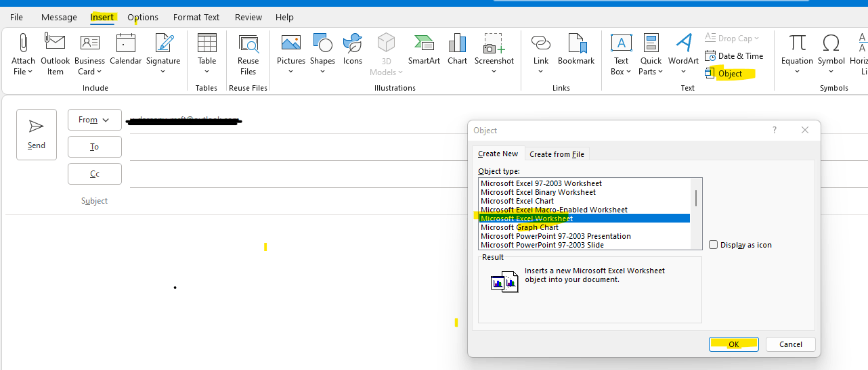Open the Format Text ribbon tab
The width and height of the screenshot is (868, 370).
(x=196, y=17)
